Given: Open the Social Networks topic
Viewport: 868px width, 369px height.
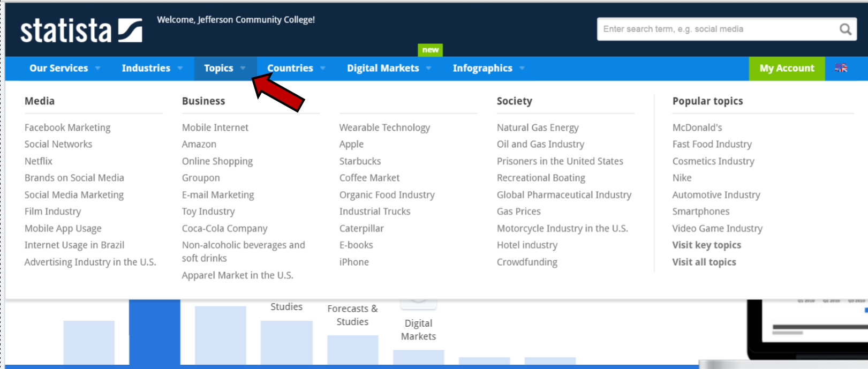Looking at the screenshot, I should (58, 144).
